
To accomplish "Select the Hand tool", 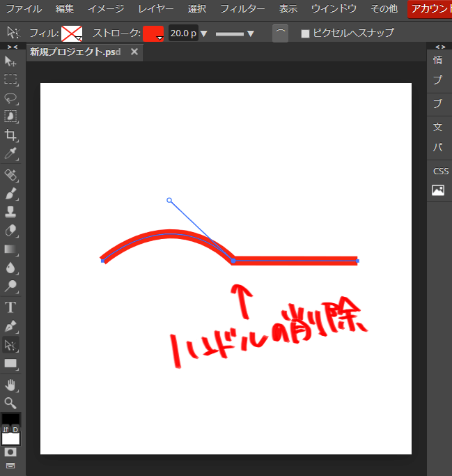I will click(x=10, y=385).
